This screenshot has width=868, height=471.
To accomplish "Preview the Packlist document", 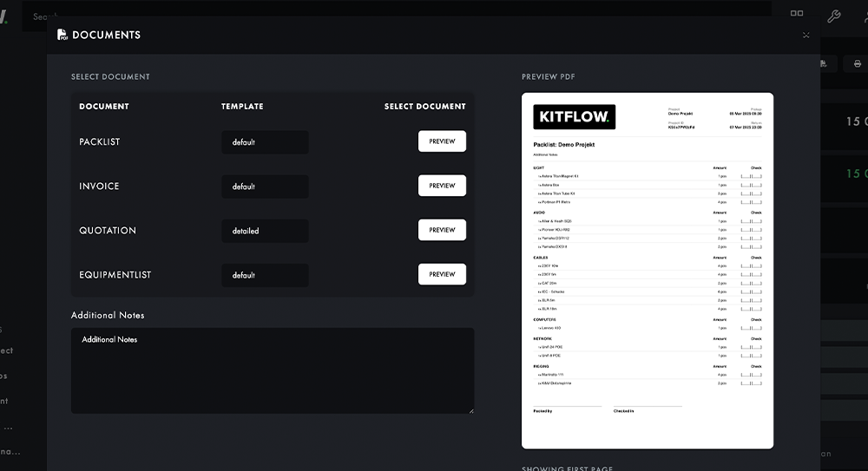I will pos(442,141).
